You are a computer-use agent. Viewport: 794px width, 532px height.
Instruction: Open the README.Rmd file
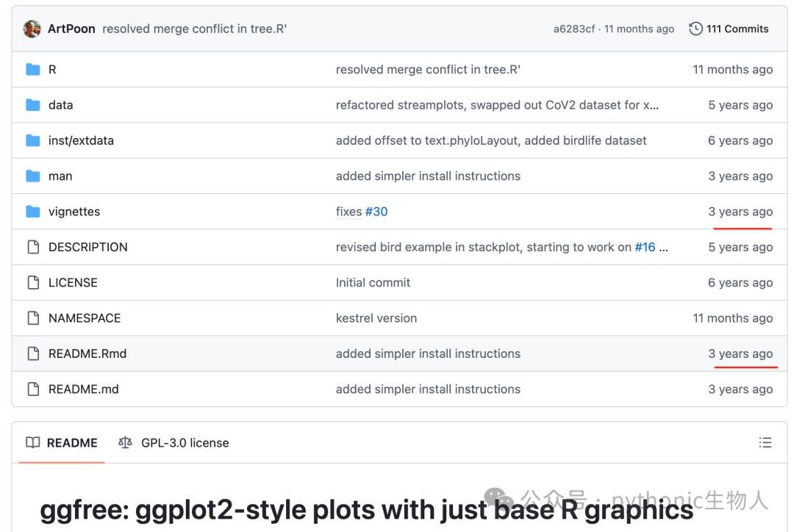point(87,353)
